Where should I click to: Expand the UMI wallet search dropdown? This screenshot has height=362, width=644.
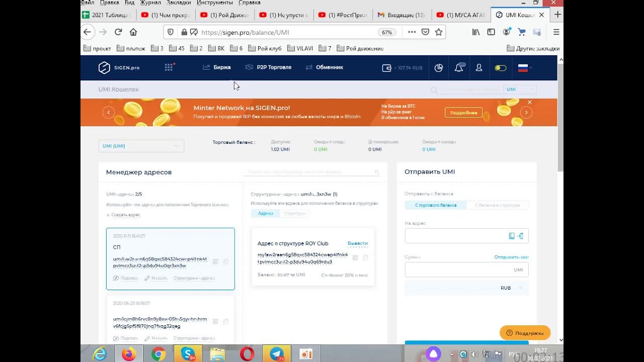point(520,89)
